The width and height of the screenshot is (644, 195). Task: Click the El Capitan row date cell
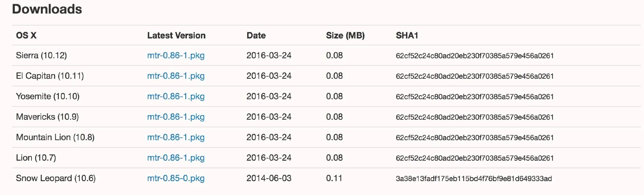[269, 76]
